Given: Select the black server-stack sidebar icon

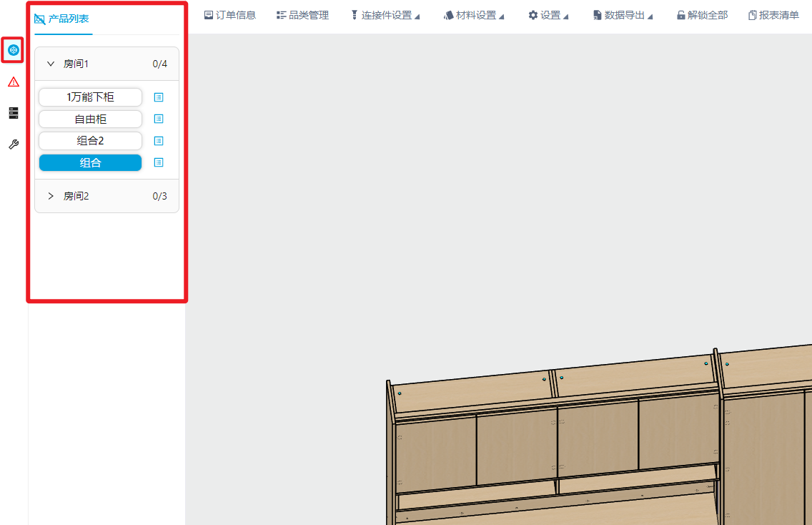Looking at the screenshot, I should (x=13, y=113).
